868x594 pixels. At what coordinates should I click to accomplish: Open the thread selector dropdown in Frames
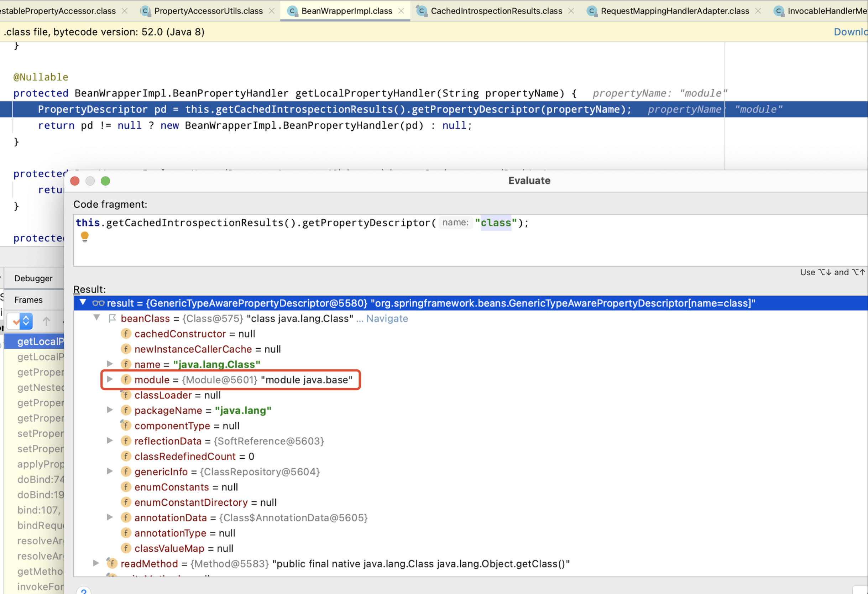click(20, 321)
